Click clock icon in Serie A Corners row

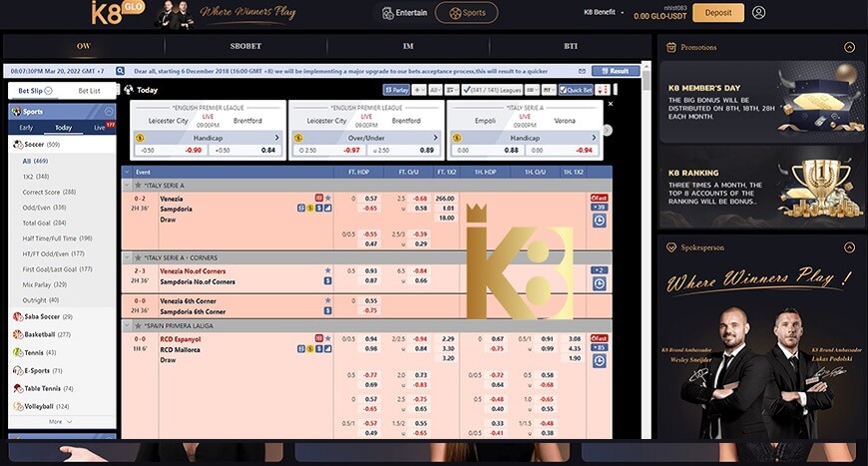point(599,284)
